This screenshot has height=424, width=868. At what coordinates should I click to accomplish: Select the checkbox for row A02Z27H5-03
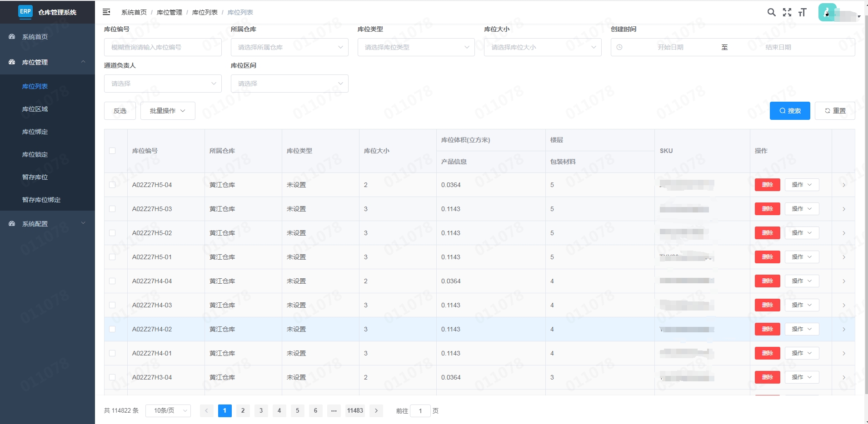(x=112, y=209)
